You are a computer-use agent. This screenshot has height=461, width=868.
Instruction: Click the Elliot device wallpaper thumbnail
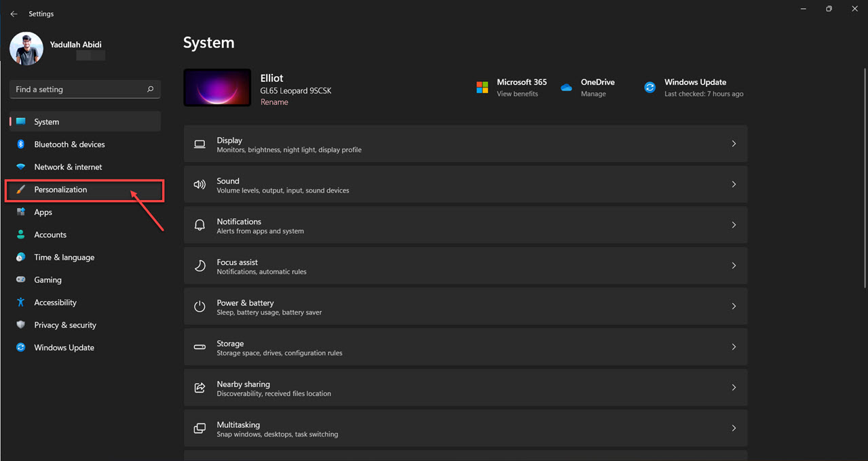218,87
